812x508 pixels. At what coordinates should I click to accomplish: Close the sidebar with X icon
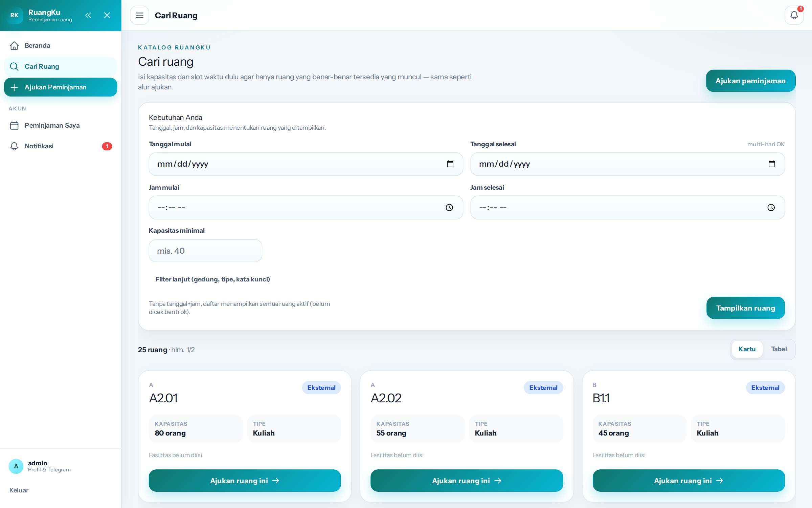(107, 15)
